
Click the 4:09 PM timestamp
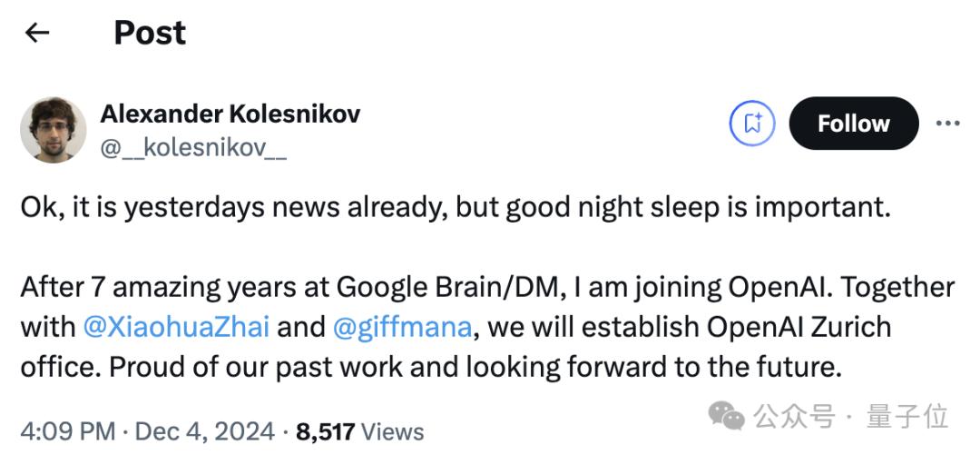[67, 431]
